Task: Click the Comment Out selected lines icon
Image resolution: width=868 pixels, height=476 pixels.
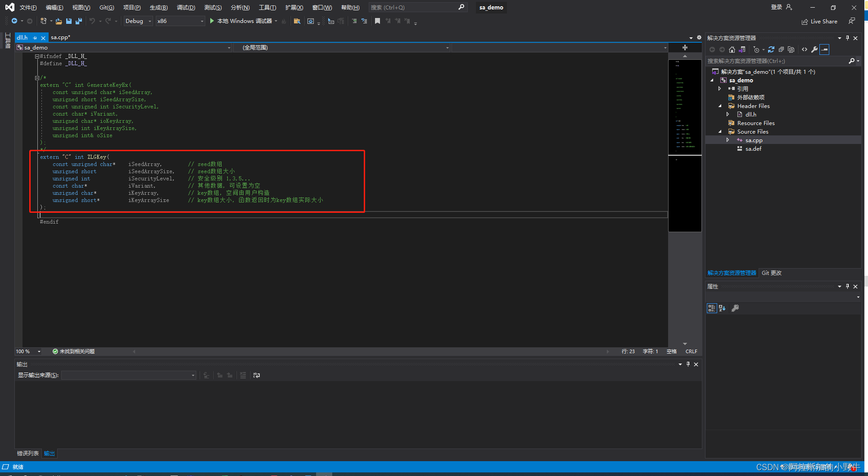Action: (354, 21)
